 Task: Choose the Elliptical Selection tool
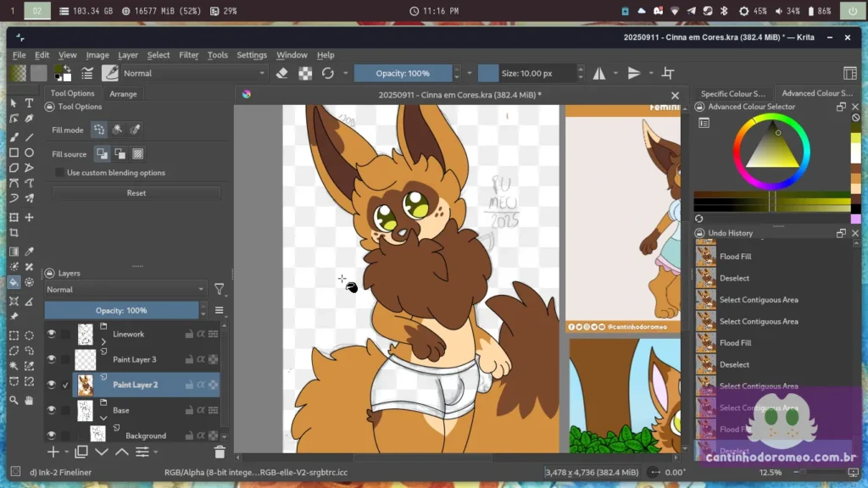[x=30, y=335]
